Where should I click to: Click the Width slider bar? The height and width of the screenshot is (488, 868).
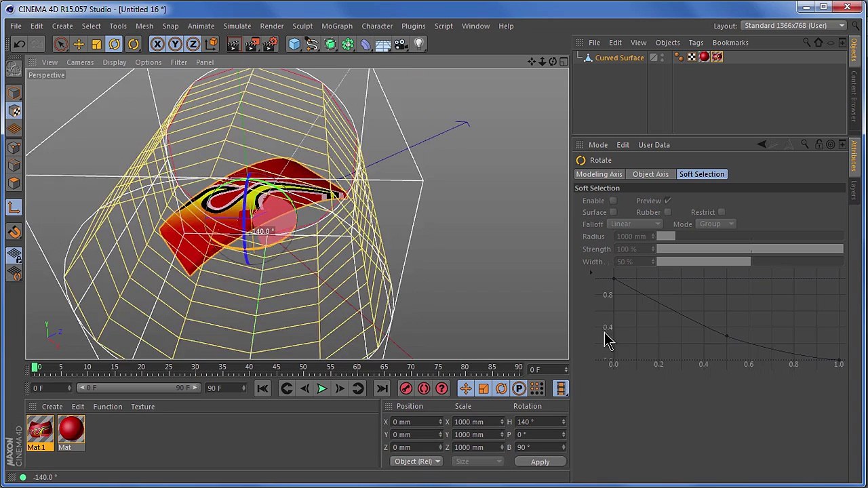coord(750,262)
